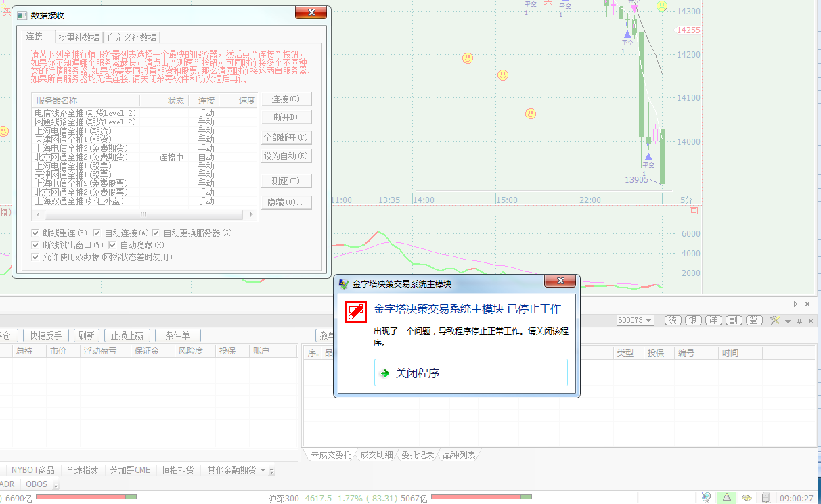Open the 成交明细 tab
The width and height of the screenshot is (821, 504).
click(x=376, y=455)
